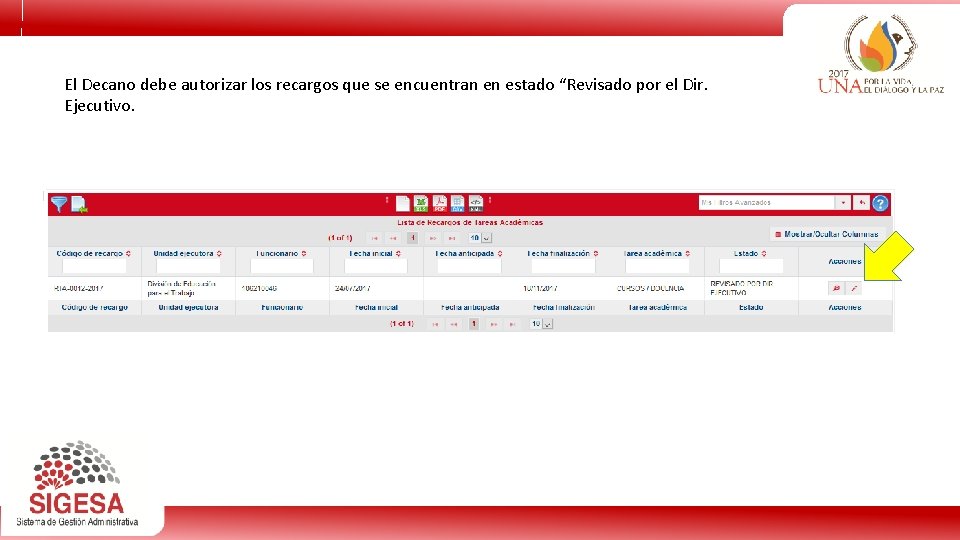
Task: Sort by Funcionario column
Action: coord(304,253)
